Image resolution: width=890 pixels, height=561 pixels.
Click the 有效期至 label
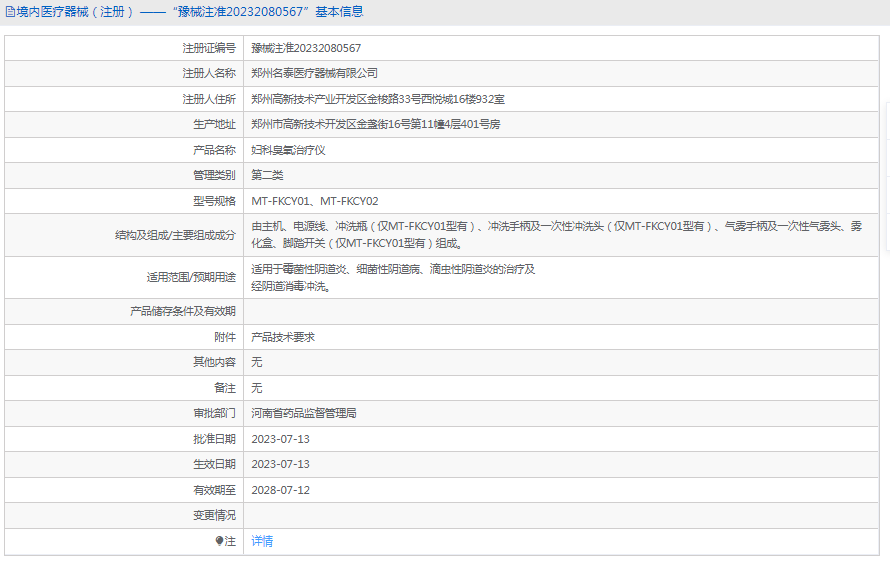click(215, 490)
